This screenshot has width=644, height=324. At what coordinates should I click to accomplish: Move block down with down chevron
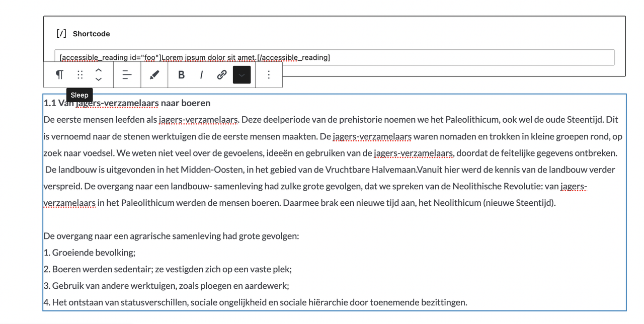coord(99,79)
